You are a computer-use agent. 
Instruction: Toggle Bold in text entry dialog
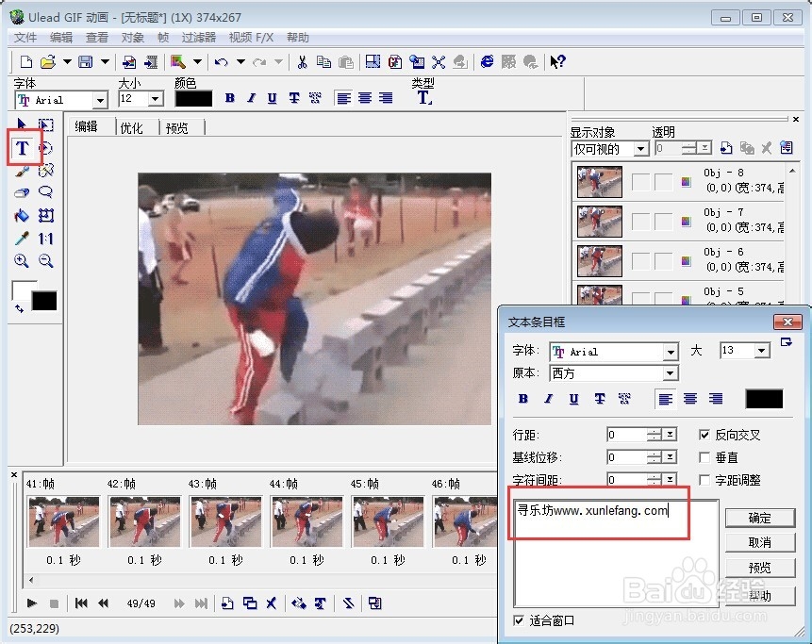tap(523, 399)
